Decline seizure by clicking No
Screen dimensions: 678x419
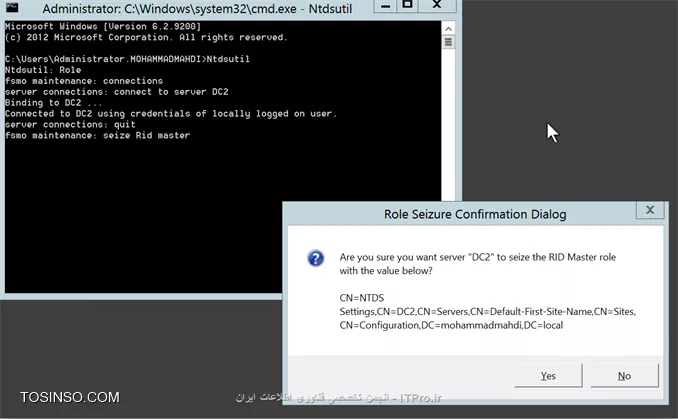tap(624, 375)
